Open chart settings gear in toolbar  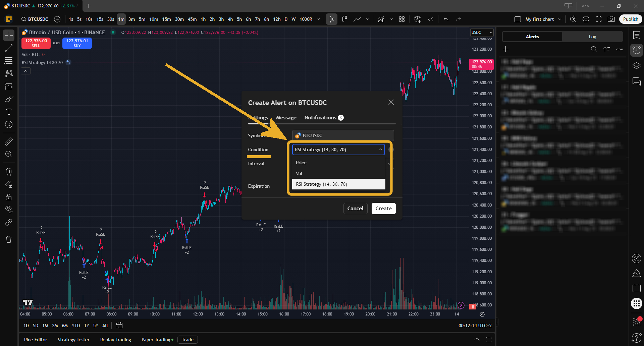586,19
